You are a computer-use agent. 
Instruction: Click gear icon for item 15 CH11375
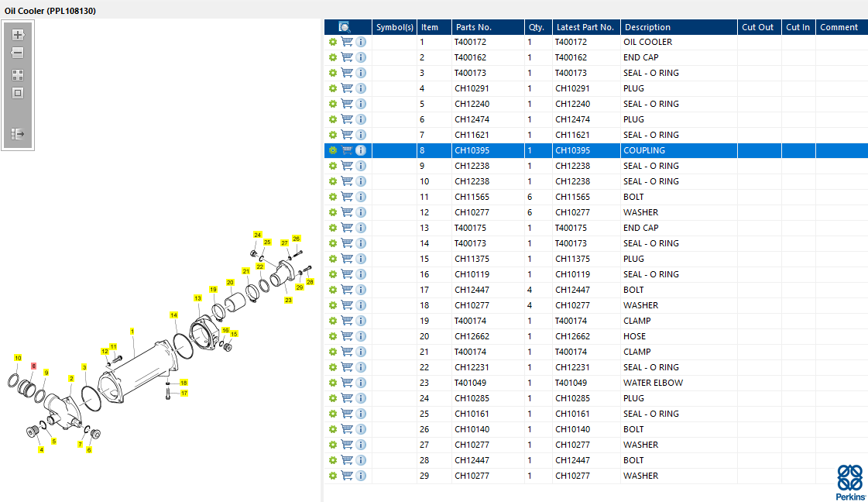pos(333,259)
